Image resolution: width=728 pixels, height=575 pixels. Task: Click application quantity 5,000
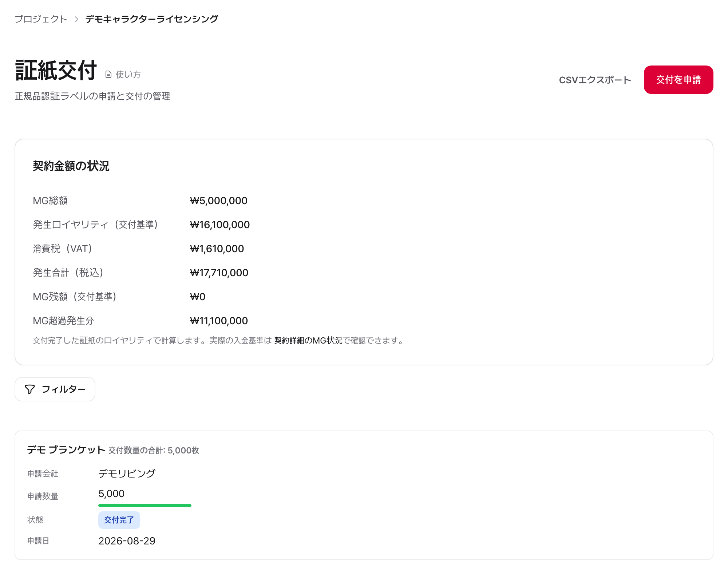click(111, 494)
